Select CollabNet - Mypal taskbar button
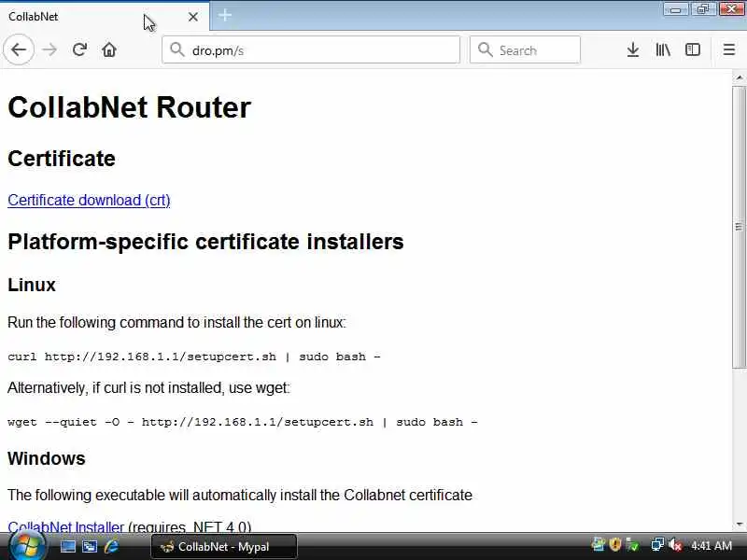Screen dimensions: 747x560 coord(224,547)
